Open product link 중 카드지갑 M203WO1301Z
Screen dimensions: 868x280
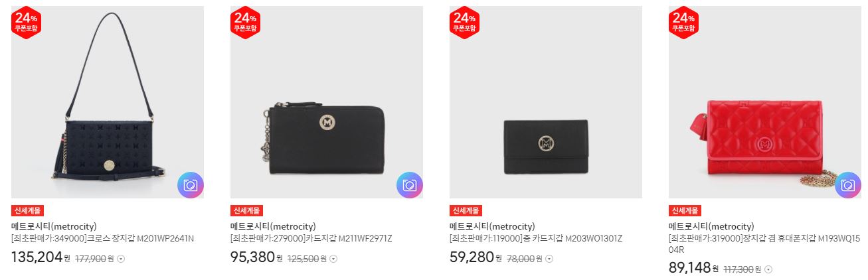click(x=536, y=238)
